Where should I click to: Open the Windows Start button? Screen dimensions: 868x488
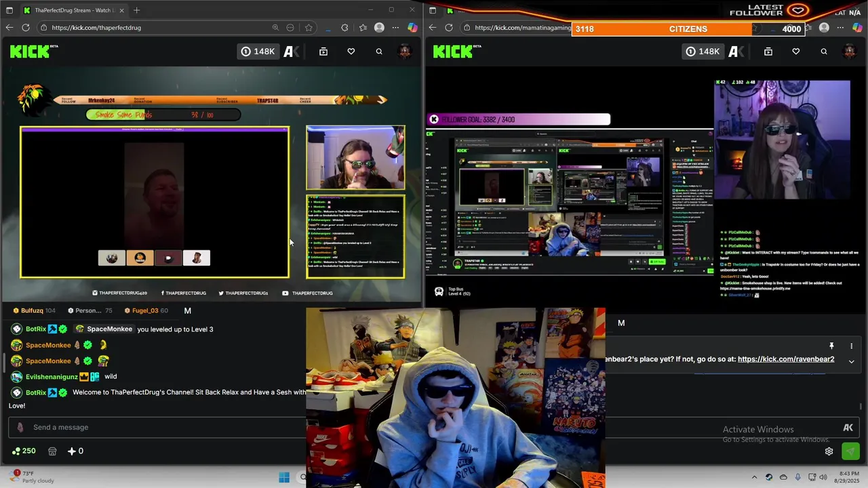pos(284,477)
